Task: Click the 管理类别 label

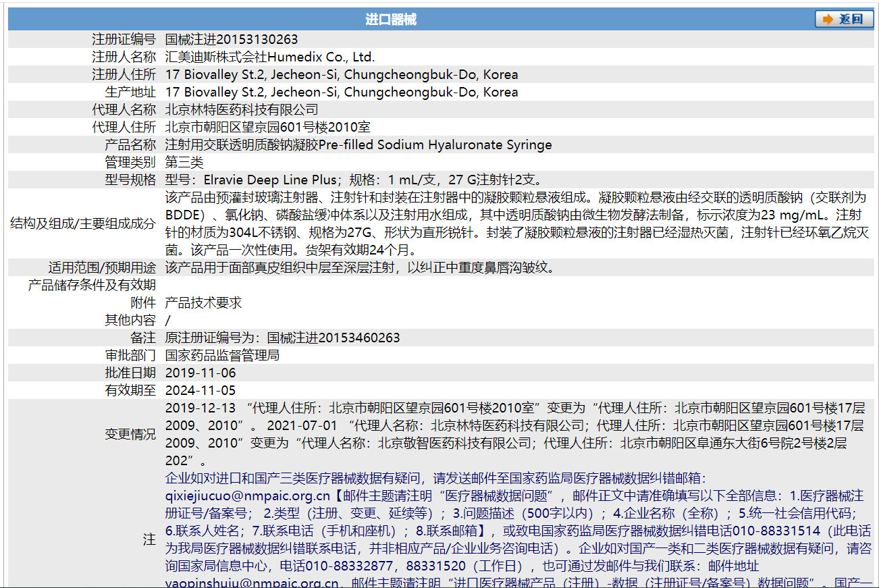Action: point(130,162)
